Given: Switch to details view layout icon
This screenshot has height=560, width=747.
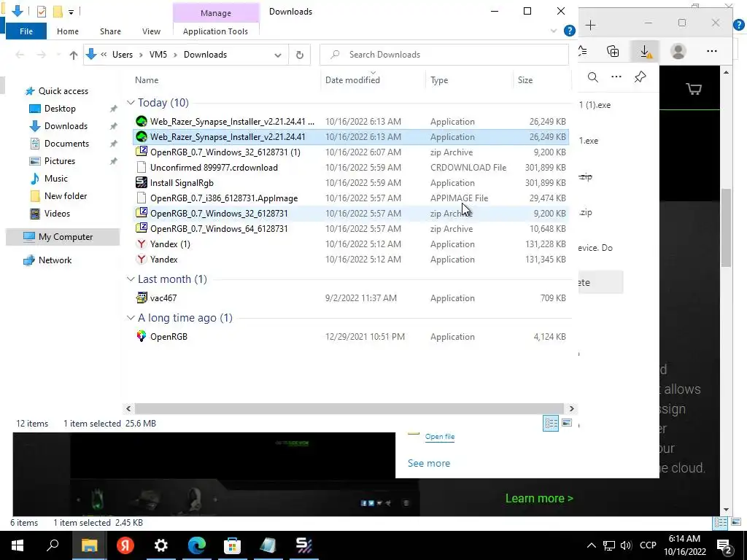Looking at the screenshot, I should pos(551,423).
